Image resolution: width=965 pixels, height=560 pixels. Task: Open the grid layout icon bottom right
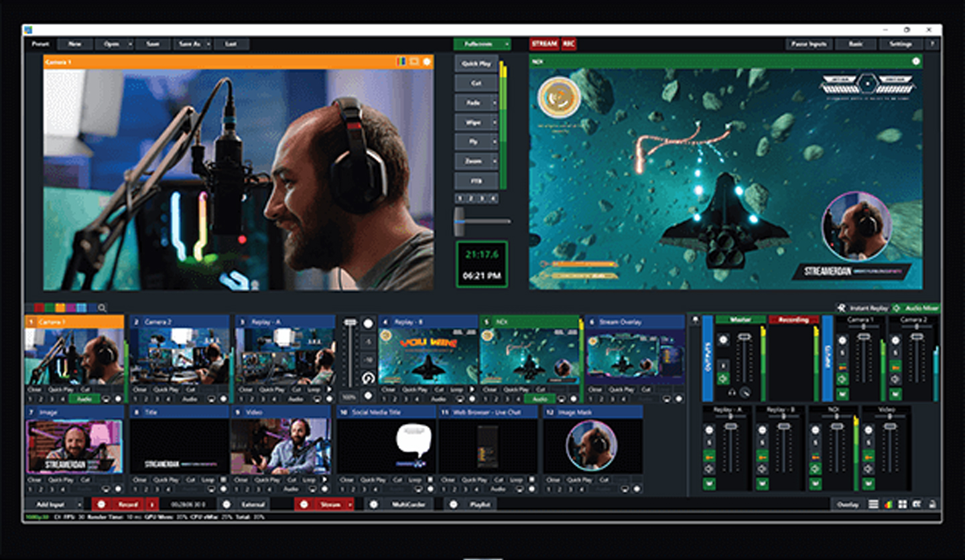[x=902, y=504]
